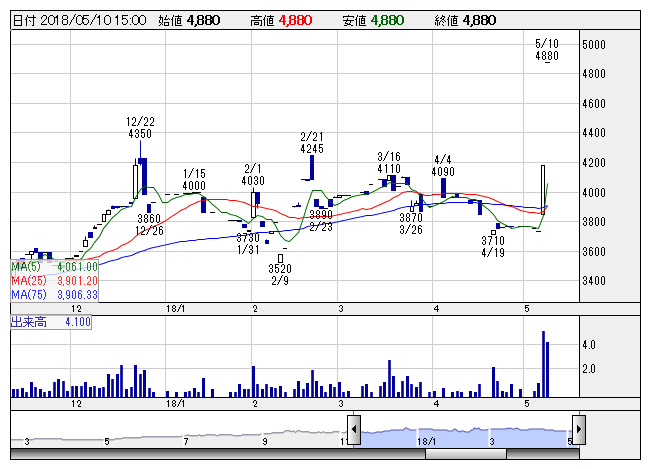Click the date field 2018/05/10 15:00 in header
Image resolution: width=652 pixels, height=469 pixels.
pyautogui.click(x=78, y=20)
